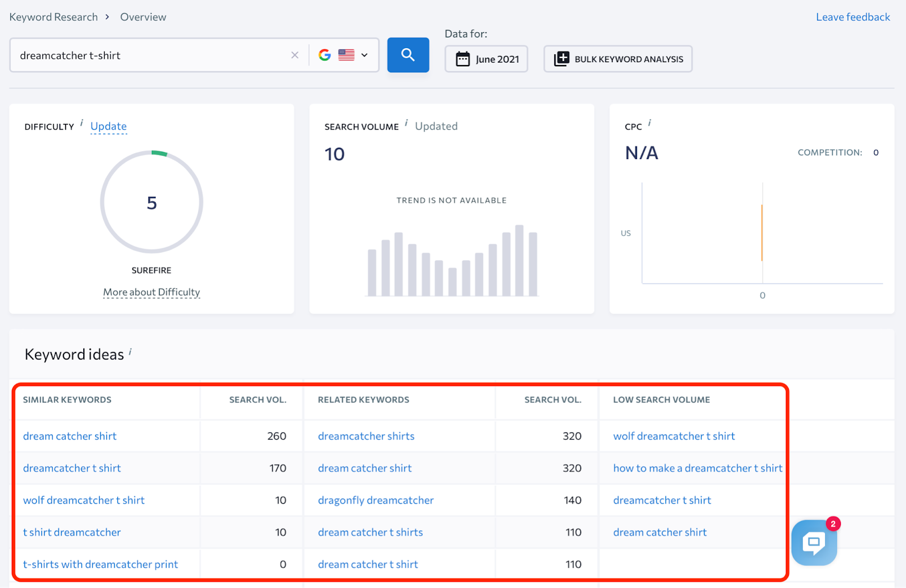
Task: Click the difficulty score circular gauge
Action: [152, 202]
